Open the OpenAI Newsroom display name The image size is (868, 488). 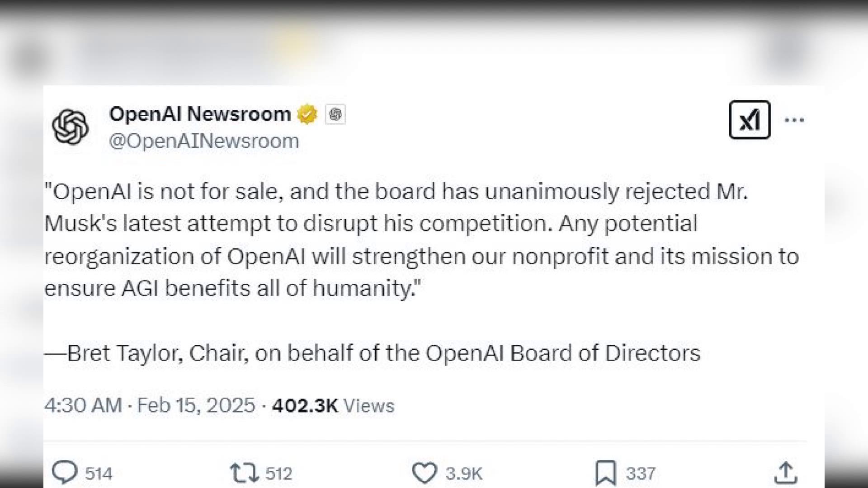200,114
